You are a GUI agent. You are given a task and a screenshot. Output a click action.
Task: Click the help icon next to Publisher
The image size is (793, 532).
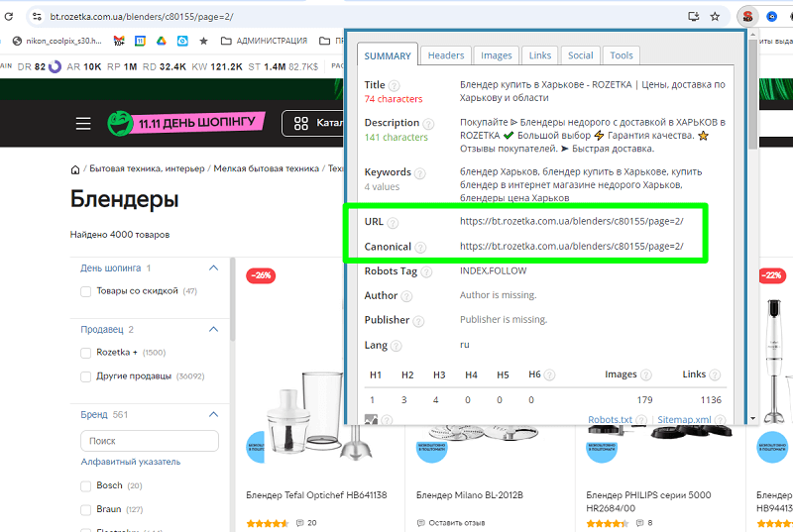click(418, 321)
